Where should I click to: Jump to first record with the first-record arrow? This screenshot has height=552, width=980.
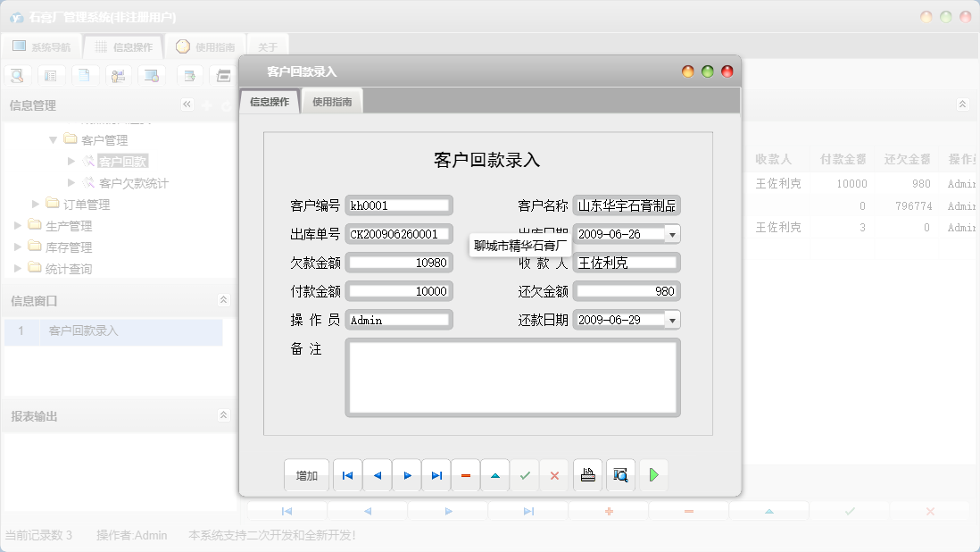pos(347,475)
